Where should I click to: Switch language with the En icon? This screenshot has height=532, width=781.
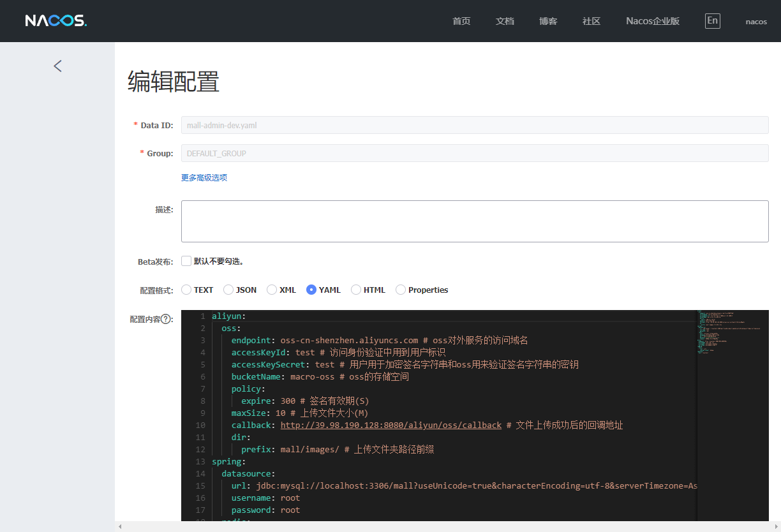coord(713,20)
